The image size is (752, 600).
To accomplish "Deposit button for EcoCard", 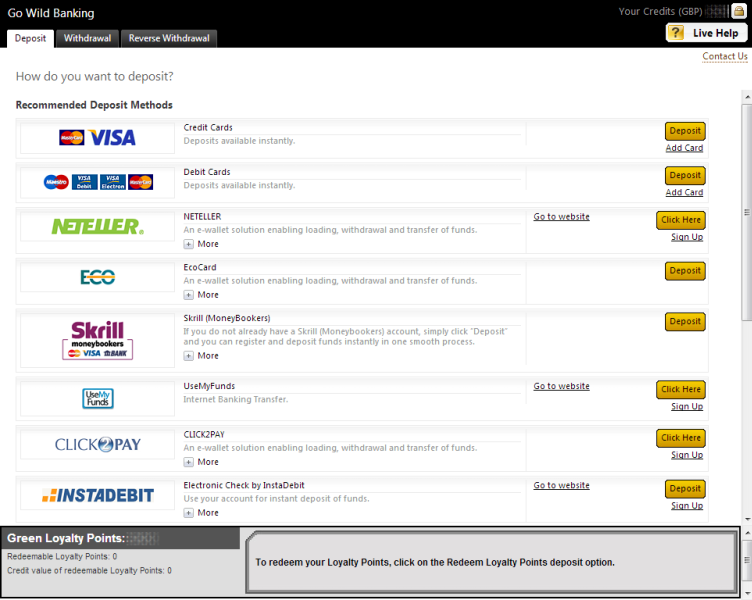I will pos(685,271).
